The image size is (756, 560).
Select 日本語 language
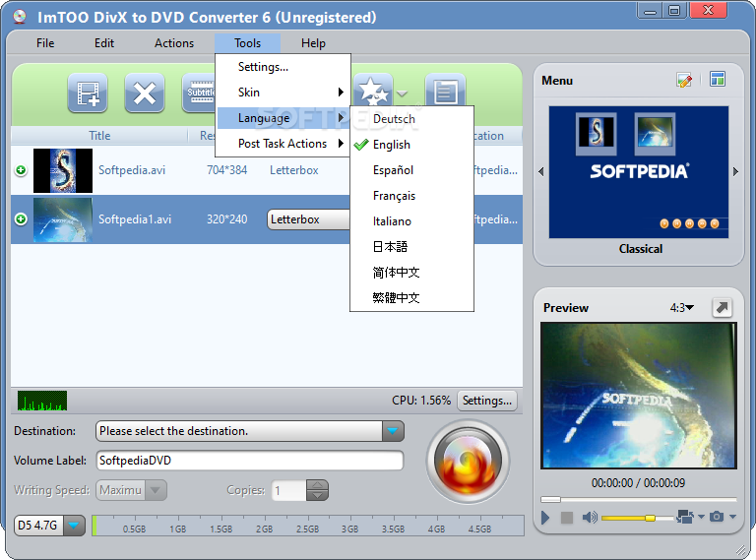pos(411,247)
